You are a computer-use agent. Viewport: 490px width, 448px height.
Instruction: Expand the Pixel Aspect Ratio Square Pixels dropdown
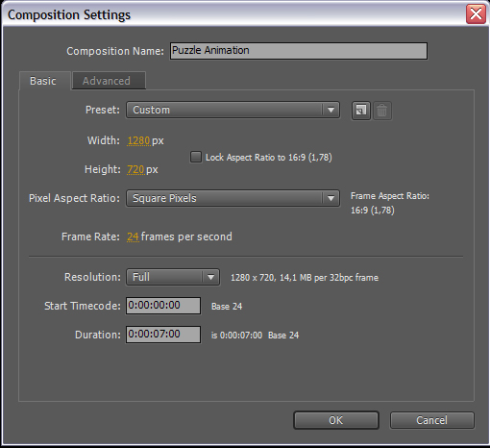[233, 198]
